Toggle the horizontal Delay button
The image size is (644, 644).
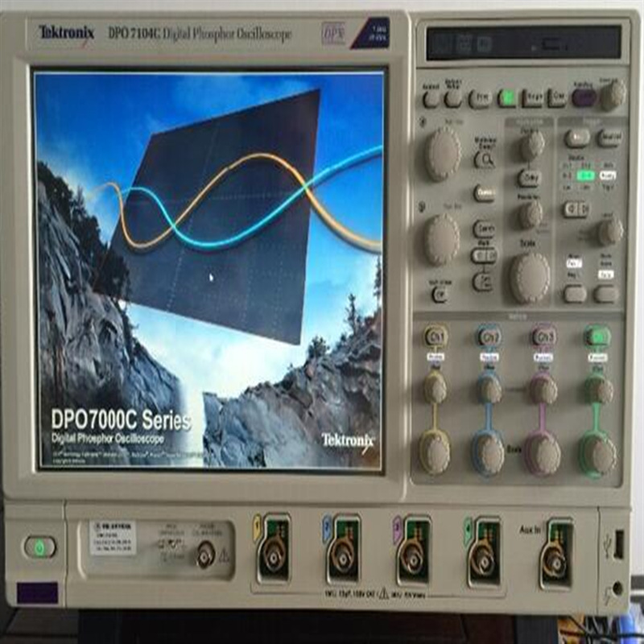pyautogui.click(x=530, y=177)
